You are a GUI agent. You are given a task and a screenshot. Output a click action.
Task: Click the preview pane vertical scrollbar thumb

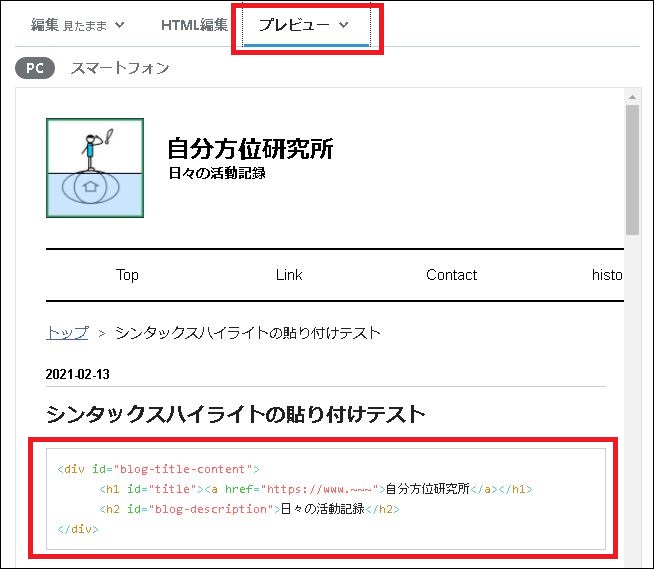(632, 170)
